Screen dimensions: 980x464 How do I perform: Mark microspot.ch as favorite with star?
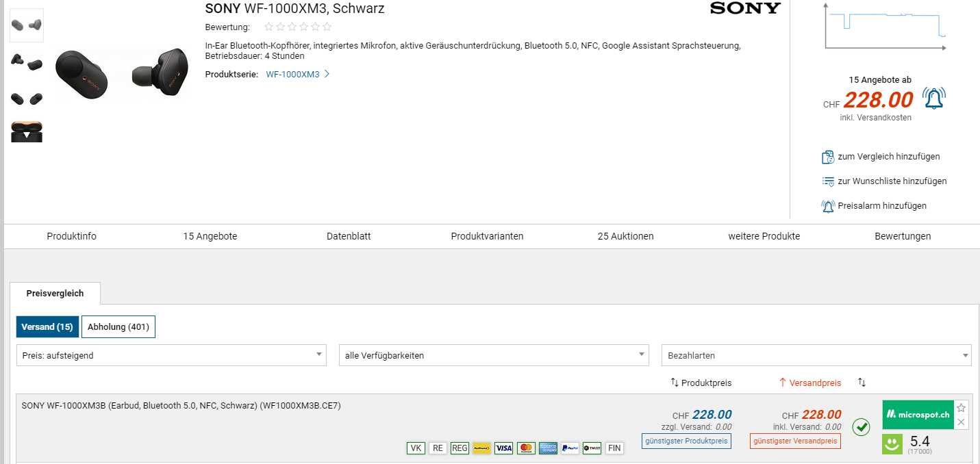click(961, 408)
